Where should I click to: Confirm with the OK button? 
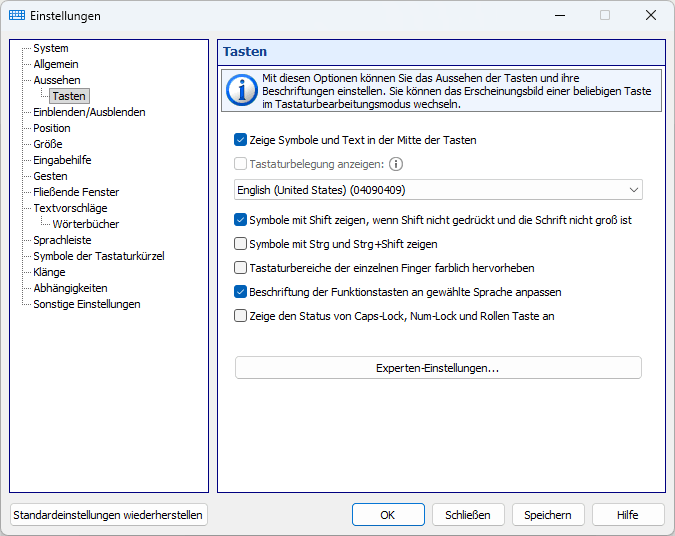tap(388, 515)
